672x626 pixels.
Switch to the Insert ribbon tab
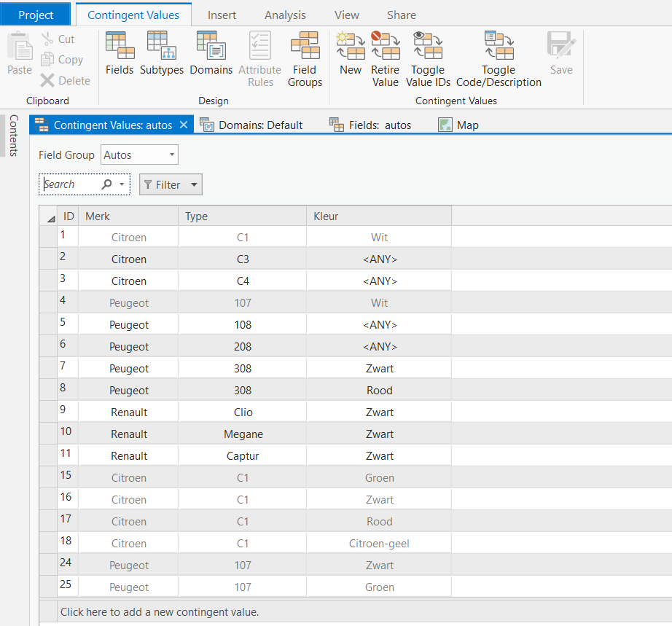222,15
